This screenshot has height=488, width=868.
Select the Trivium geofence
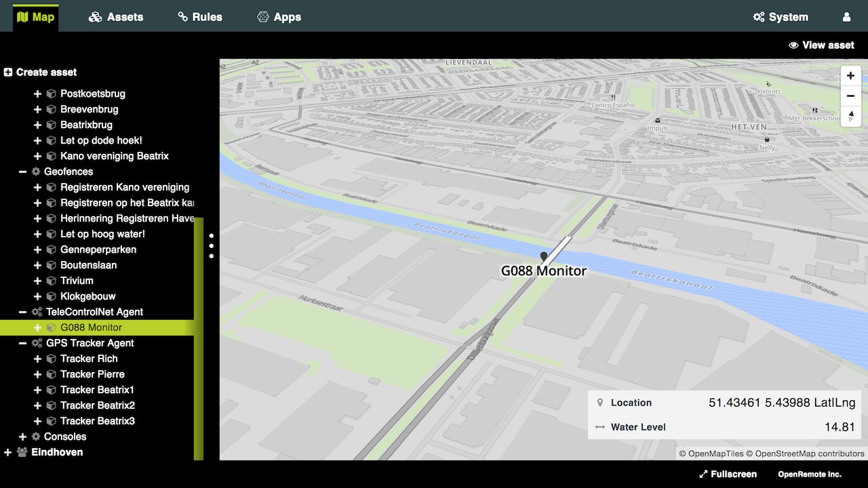point(77,281)
